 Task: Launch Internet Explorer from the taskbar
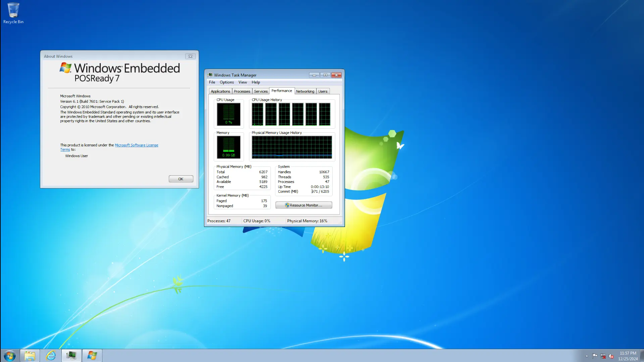coord(51,356)
